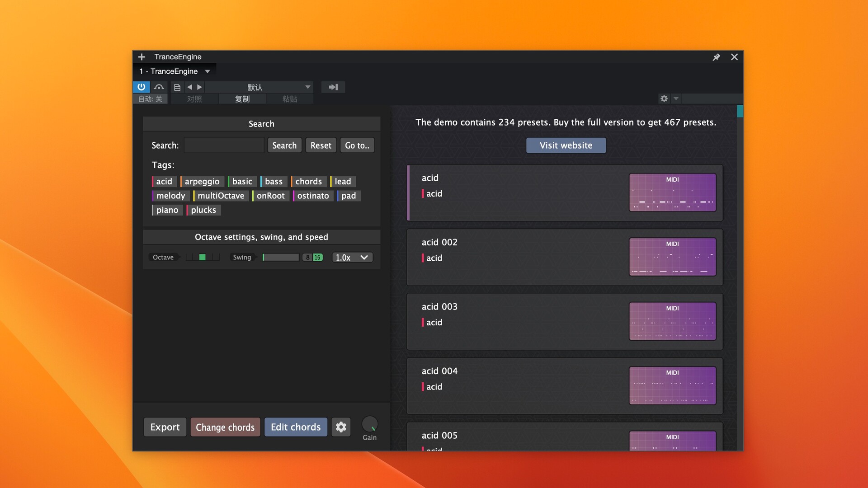Image resolution: width=868 pixels, height=488 pixels.
Task: Click the Go to.. button
Action: tap(357, 145)
